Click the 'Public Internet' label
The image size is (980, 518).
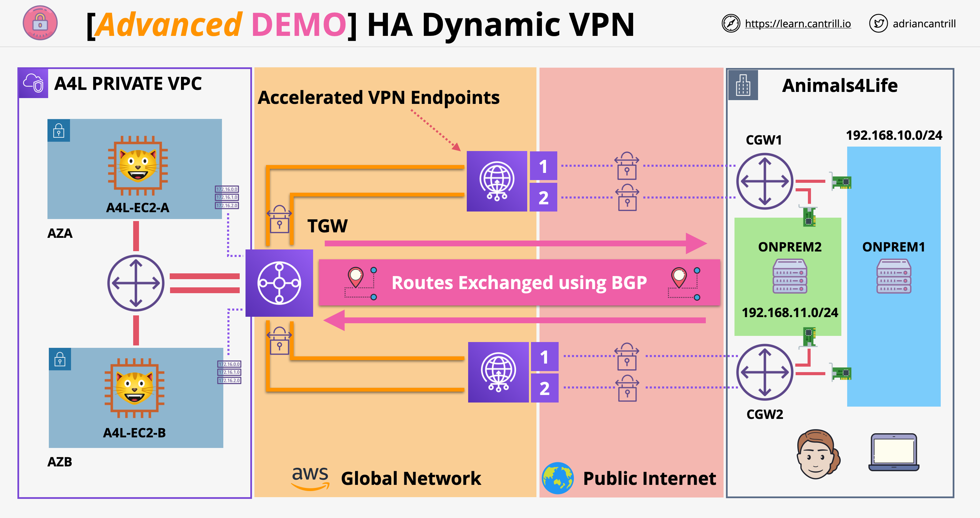[x=649, y=478]
